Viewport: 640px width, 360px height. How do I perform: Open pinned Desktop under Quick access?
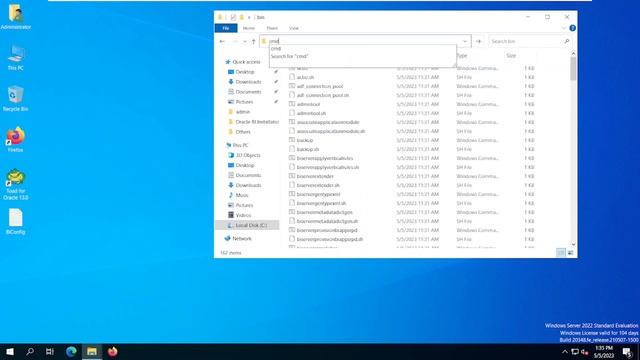coord(245,72)
